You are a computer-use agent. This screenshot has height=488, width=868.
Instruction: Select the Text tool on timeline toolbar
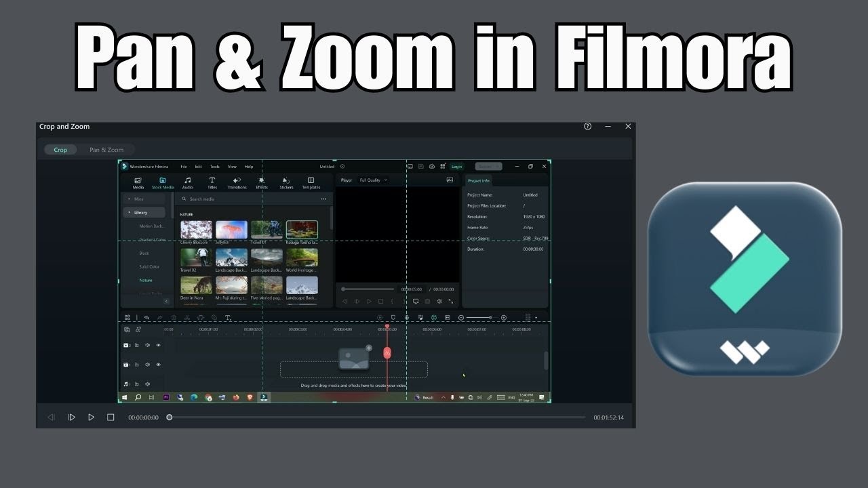(228, 318)
